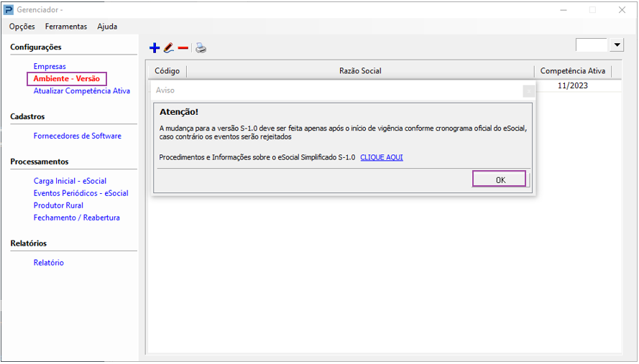The width and height of the screenshot is (639, 364).
Task: Click the empty input box beside the dropdown
Action: pyautogui.click(x=592, y=45)
